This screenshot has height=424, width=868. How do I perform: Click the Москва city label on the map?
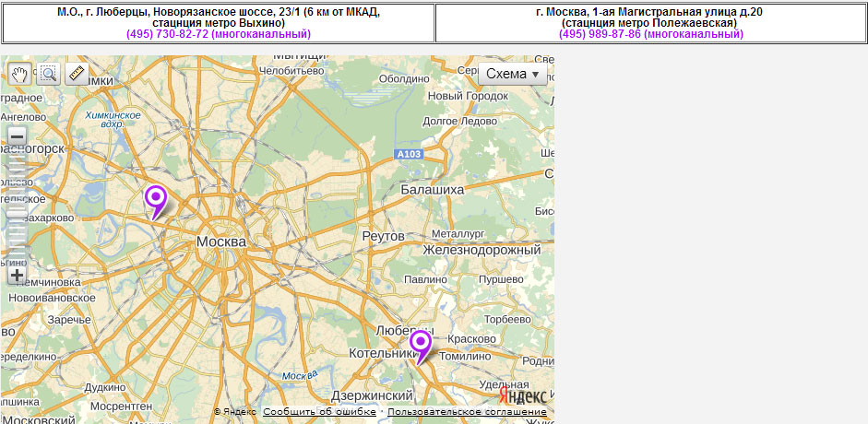[221, 241]
